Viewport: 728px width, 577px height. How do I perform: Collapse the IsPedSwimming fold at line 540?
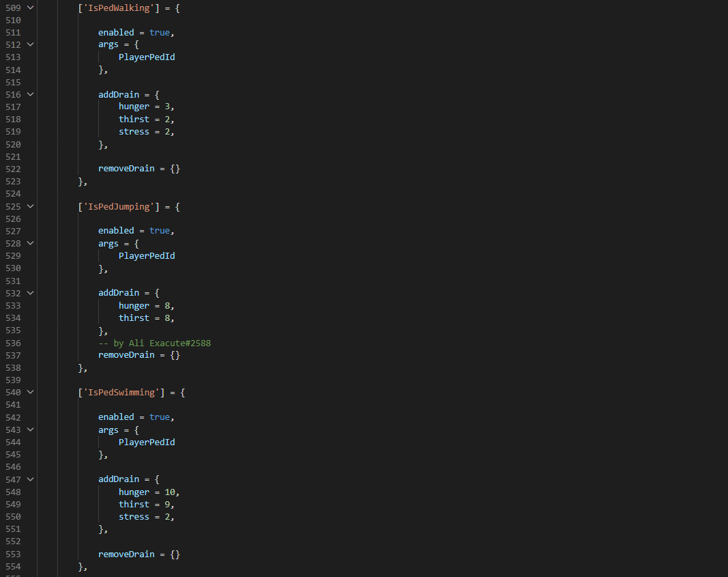[30, 392]
